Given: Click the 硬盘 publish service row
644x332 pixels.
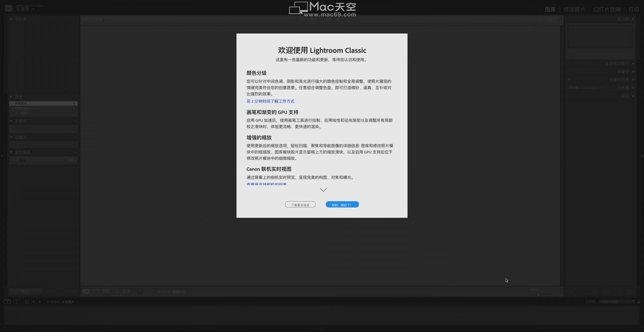Looking at the screenshot, I should coord(43,160).
